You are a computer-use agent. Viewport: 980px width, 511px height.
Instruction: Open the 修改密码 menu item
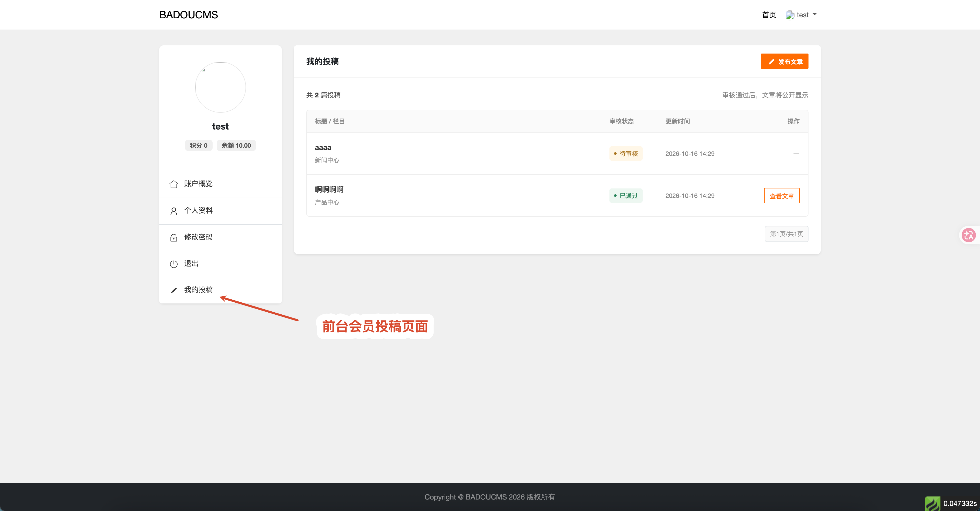220,238
